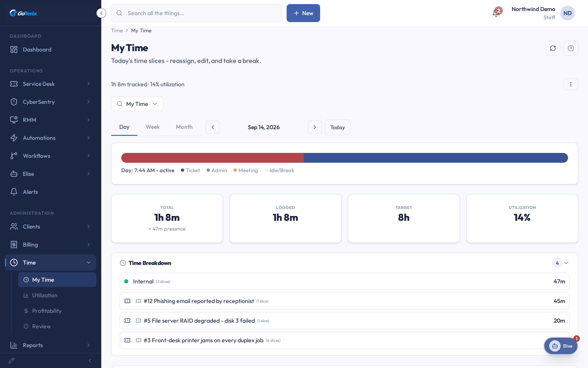Select My Time sidebar item
Image resolution: width=588 pixels, height=368 pixels.
pyautogui.click(x=57, y=280)
